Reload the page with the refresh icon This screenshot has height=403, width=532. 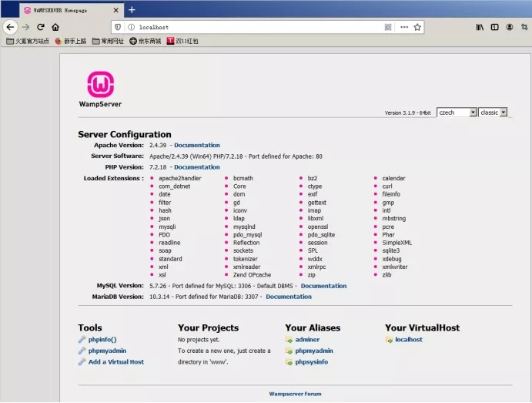(41, 27)
